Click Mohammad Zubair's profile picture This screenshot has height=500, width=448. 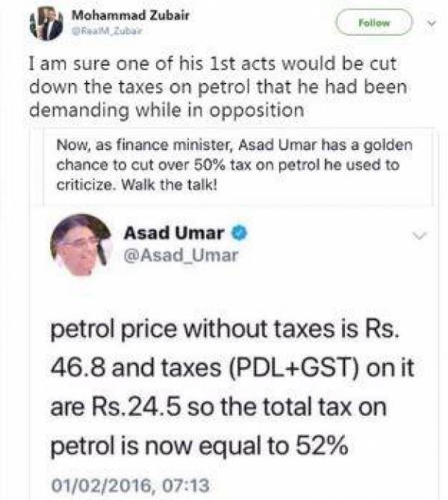(x=46, y=23)
